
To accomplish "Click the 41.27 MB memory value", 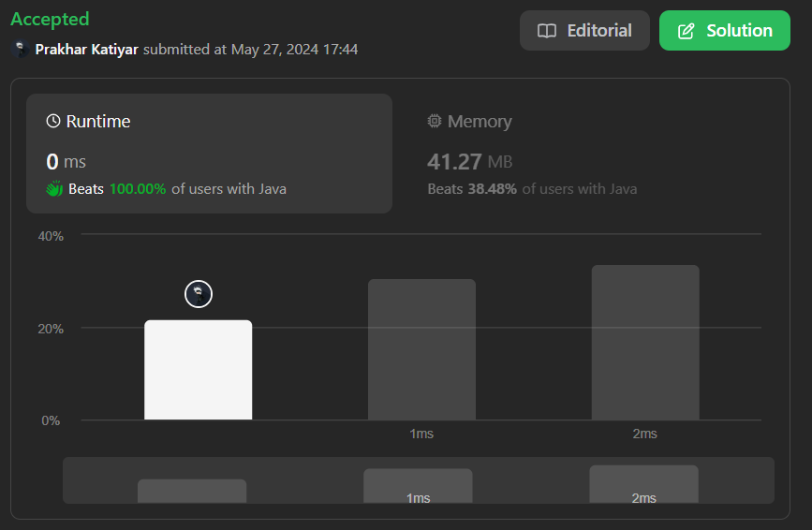I will click(469, 162).
